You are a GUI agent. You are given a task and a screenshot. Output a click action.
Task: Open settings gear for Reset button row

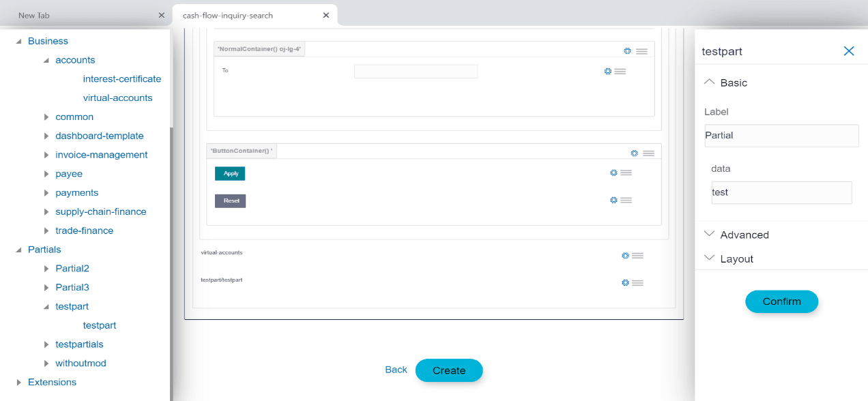[613, 200]
